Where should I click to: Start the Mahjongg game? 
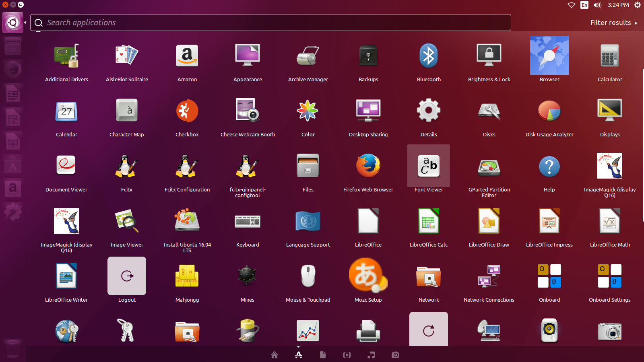(187, 276)
